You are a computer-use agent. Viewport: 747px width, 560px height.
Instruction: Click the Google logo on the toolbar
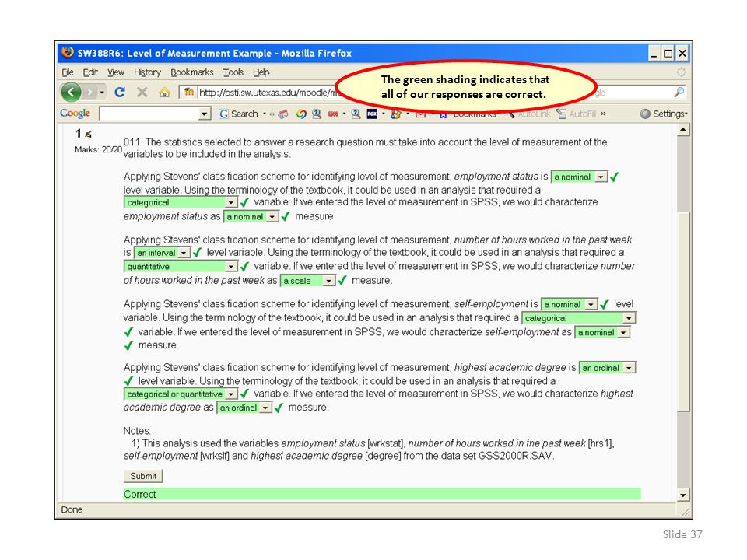pyautogui.click(x=75, y=114)
